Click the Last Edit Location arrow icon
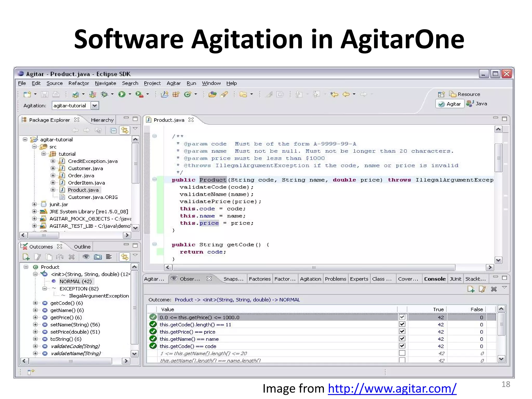532x399 pixels. [x=334, y=94]
